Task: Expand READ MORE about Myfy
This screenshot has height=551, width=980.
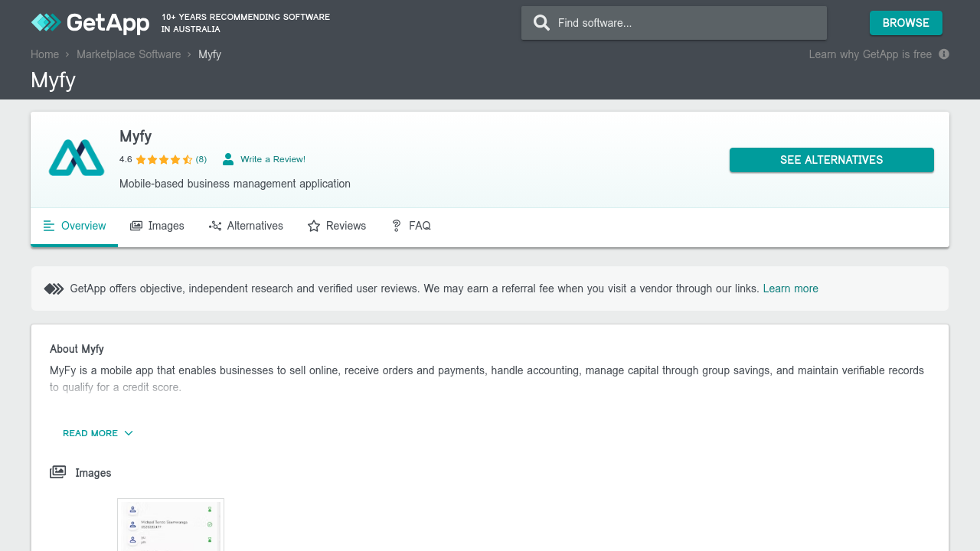Action: point(98,433)
